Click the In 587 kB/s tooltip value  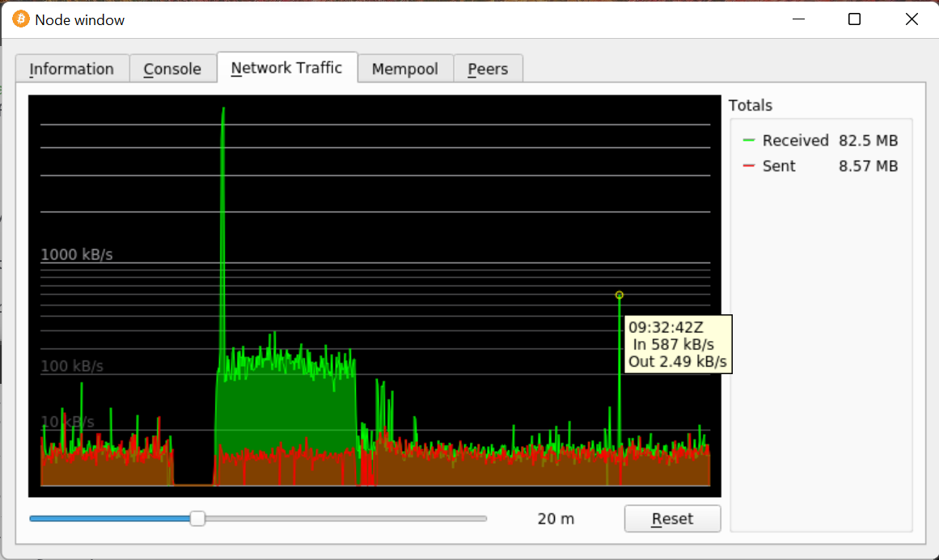[x=673, y=344]
